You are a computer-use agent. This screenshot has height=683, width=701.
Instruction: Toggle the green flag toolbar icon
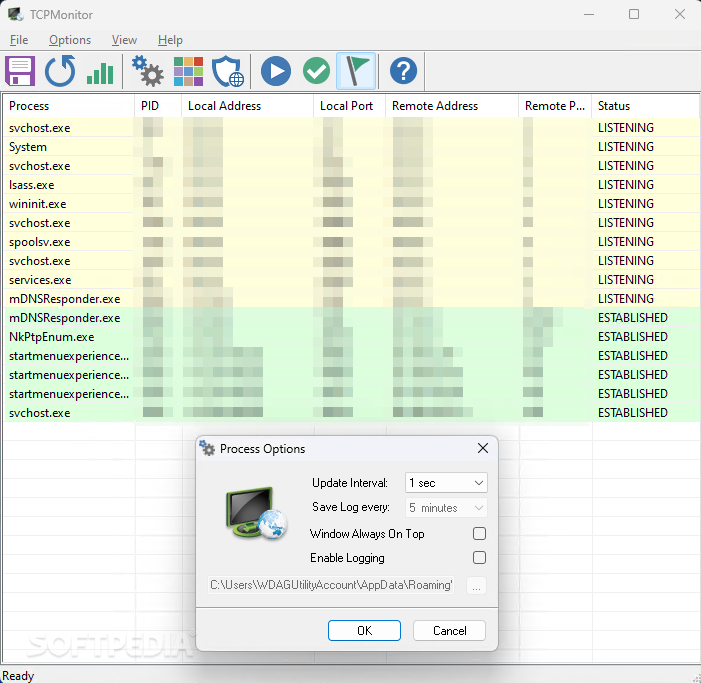pyautogui.click(x=356, y=71)
